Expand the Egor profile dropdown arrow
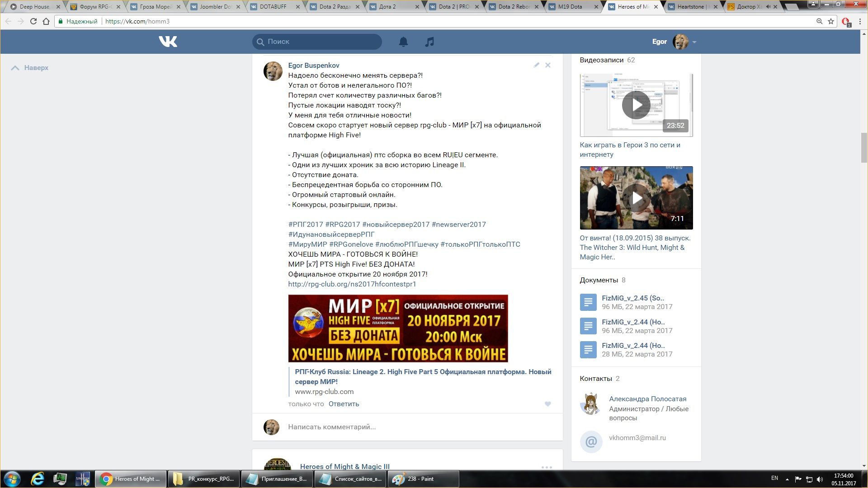868x488 pixels. [694, 42]
